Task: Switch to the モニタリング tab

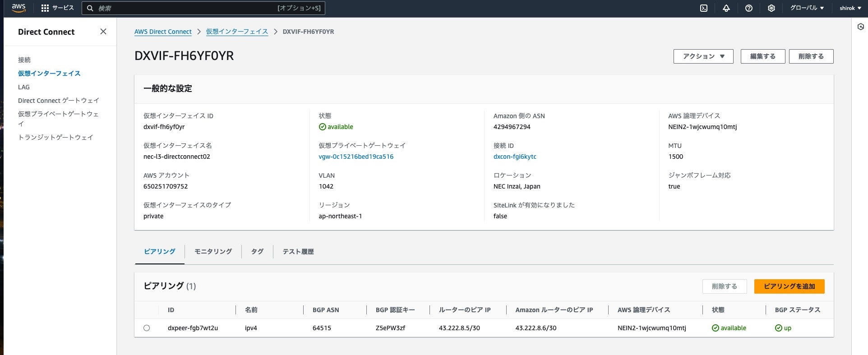Action: 213,252
